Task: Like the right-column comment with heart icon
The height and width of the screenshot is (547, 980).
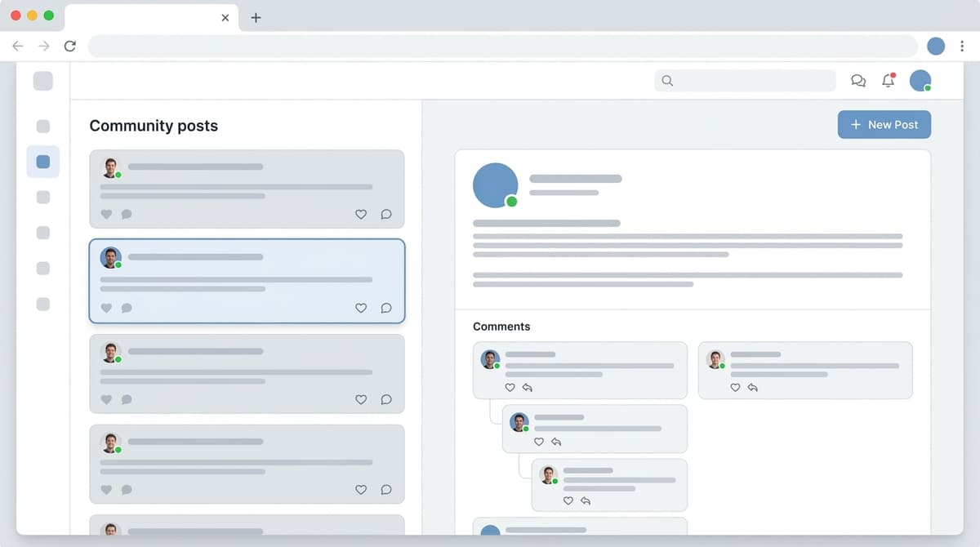Action: point(735,388)
